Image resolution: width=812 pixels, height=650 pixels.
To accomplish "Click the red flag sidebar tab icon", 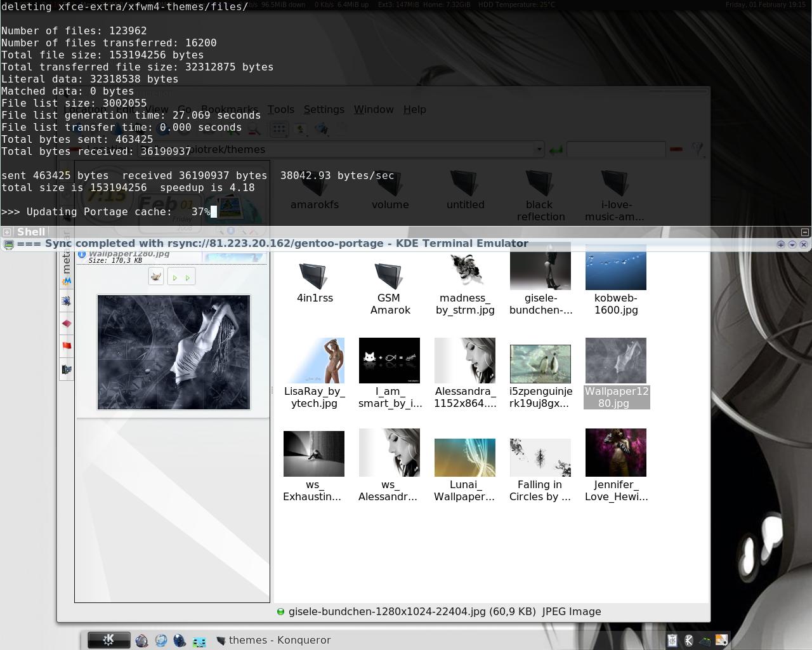I will click(66, 346).
